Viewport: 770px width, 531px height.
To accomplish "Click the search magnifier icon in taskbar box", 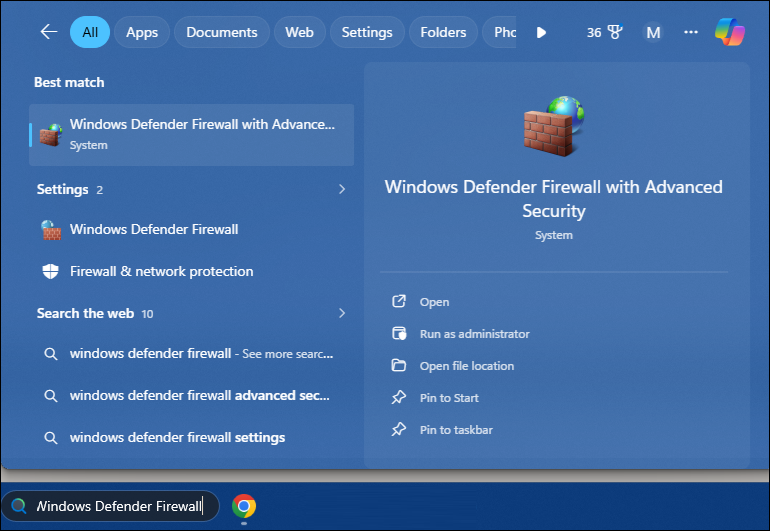I will click(x=19, y=505).
